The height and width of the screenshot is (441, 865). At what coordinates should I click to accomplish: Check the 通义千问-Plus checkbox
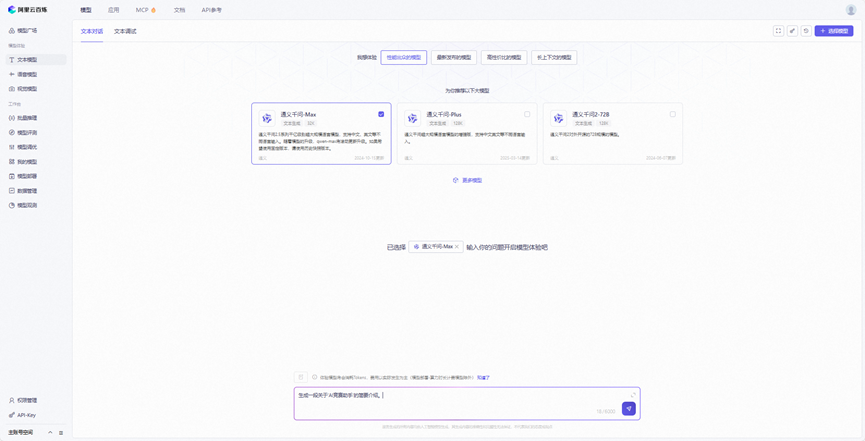[527, 114]
